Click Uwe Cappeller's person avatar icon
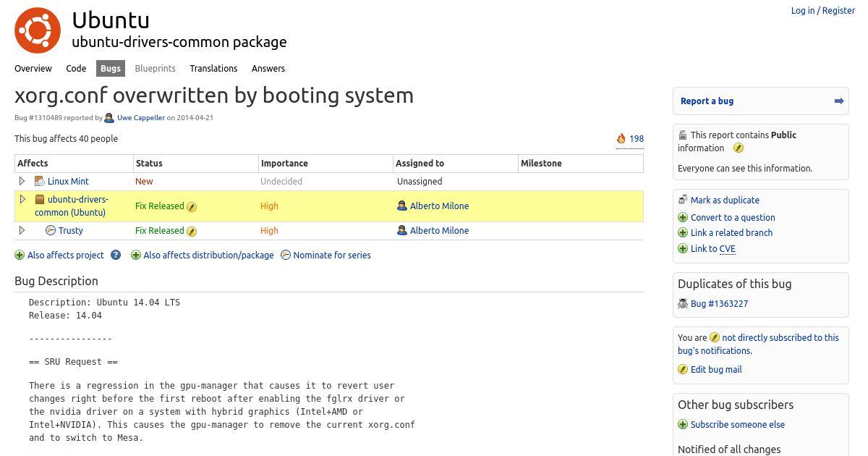Screen dimensions: 868x456 109,118
